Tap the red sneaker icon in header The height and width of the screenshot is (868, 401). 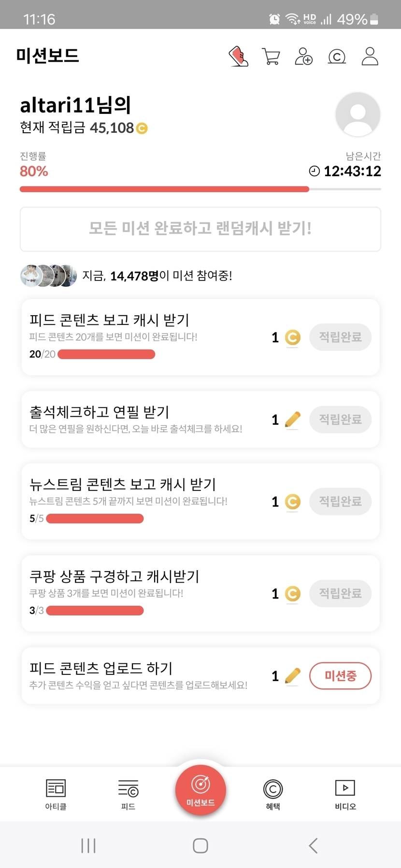[238, 56]
